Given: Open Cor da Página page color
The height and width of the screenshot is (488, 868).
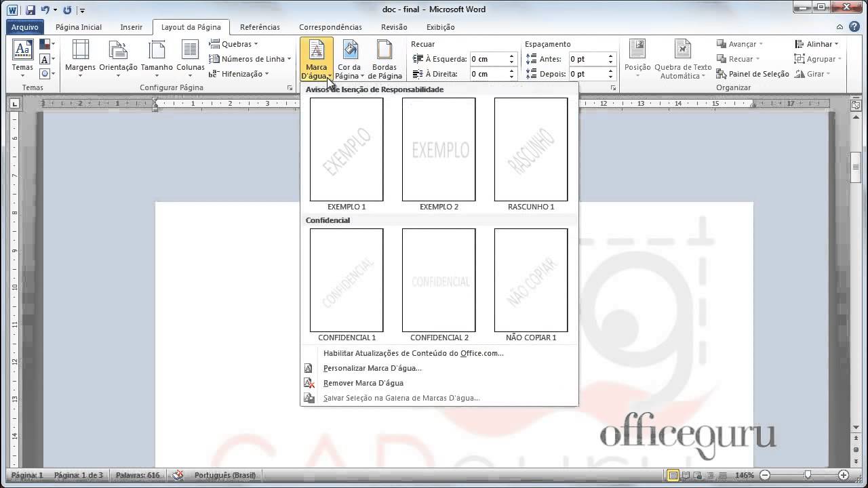Looking at the screenshot, I should 349,58.
